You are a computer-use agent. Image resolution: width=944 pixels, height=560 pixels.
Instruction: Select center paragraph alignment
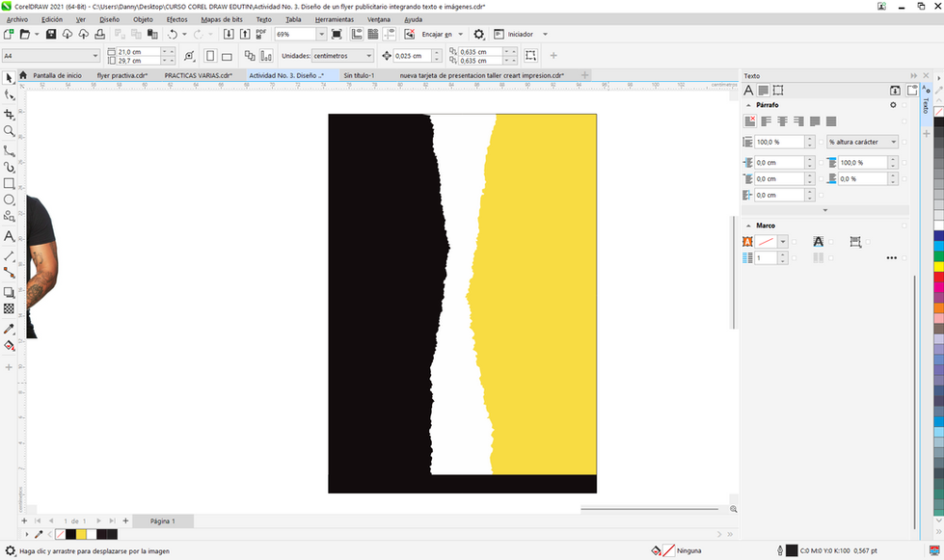coord(782,121)
